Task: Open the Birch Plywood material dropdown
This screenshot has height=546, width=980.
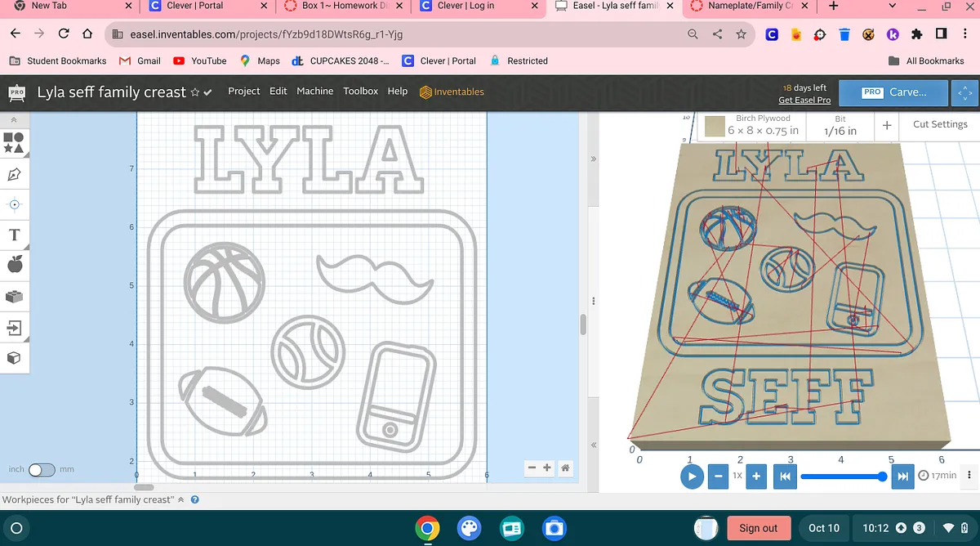Action: (x=752, y=125)
